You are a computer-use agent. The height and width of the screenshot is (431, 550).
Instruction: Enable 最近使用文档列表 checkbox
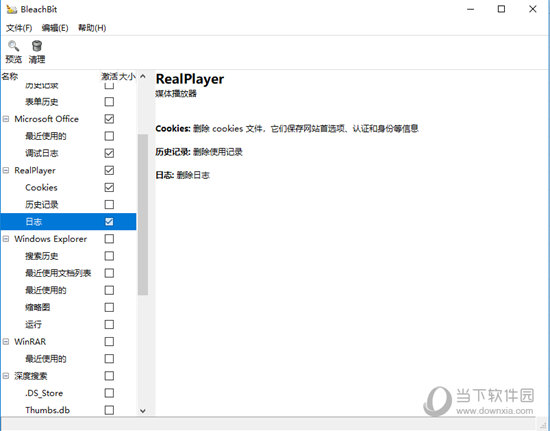click(x=109, y=273)
